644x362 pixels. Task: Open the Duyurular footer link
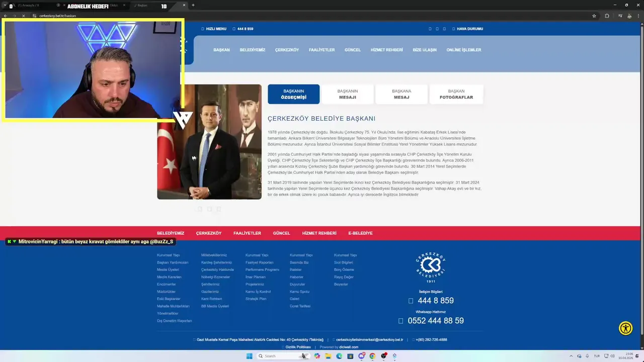297,284
